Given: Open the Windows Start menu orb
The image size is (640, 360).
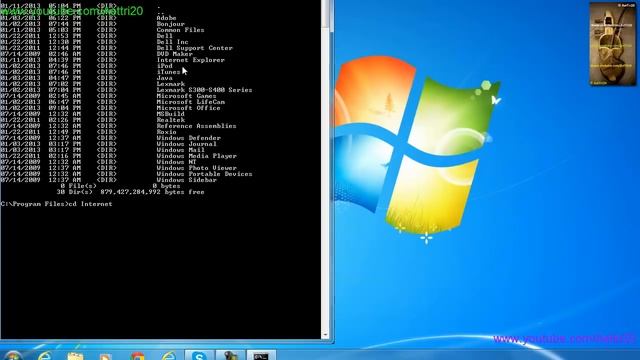Looking at the screenshot, I should pyautogui.click(x=12, y=356).
